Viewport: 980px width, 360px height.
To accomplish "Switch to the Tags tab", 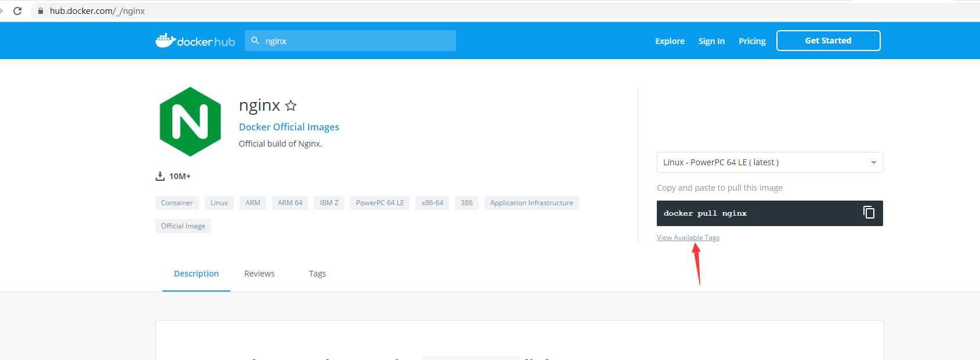I will (x=317, y=274).
